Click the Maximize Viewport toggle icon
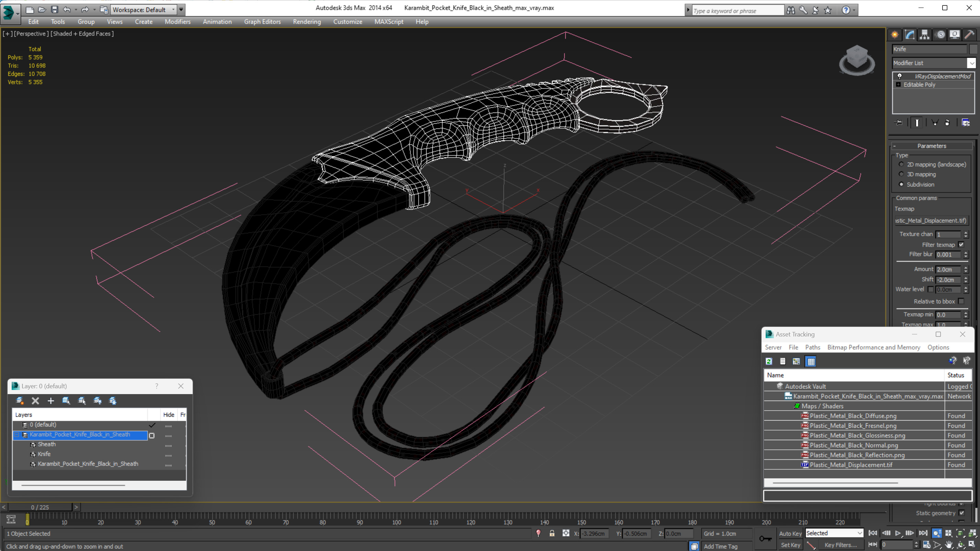This screenshot has width=980, height=551. click(x=972, y=544)
